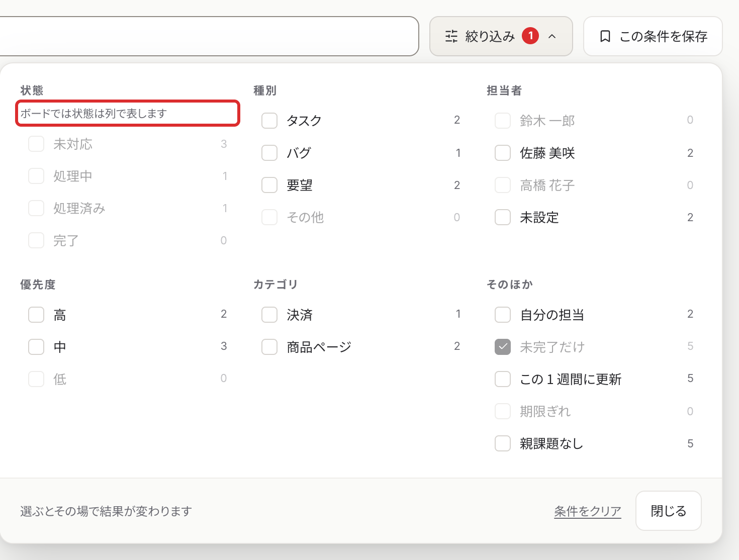Click the disabled 完了 status checkbox
This screenshot has height=560, width=739.
click(36, 240)
